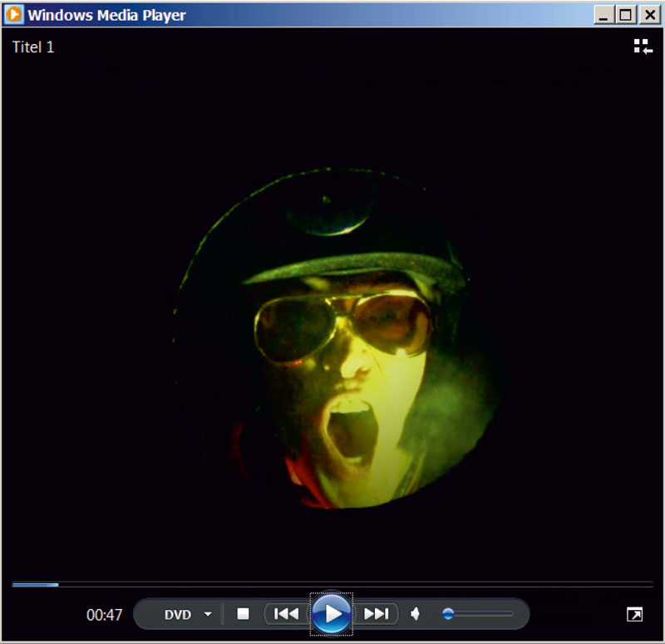665x644 pixels.
Task: Open the DVD menu dropdown arrow
Action: 208,614
